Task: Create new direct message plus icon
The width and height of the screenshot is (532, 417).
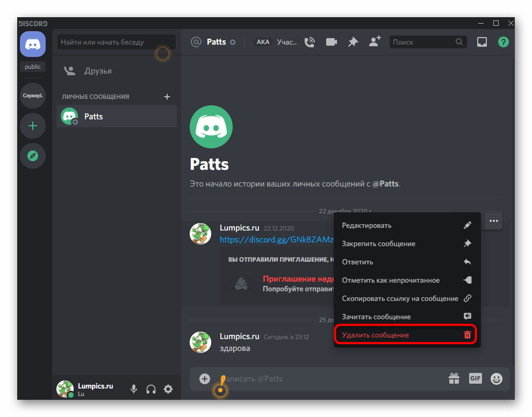Action: click(167, 97)
